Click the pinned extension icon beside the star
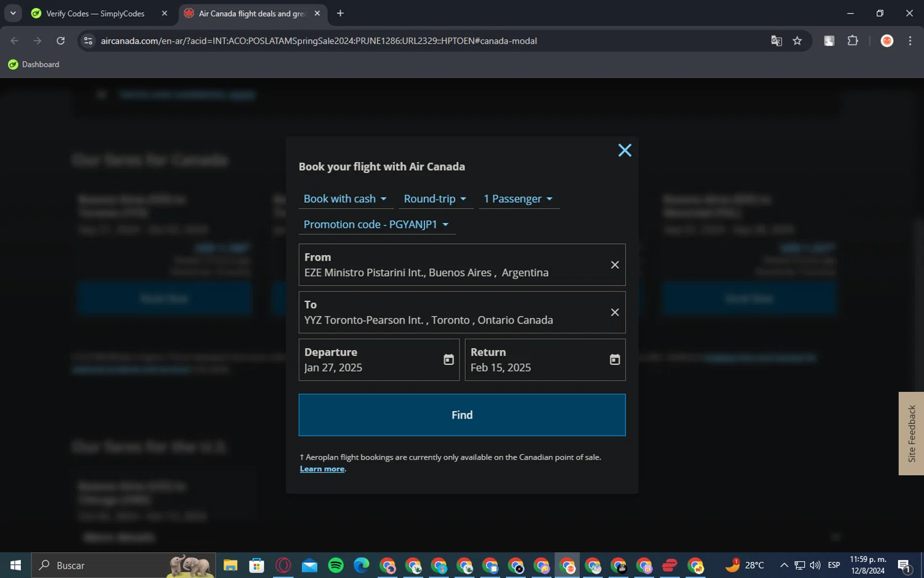924x578 pixels. pos(829,41)
